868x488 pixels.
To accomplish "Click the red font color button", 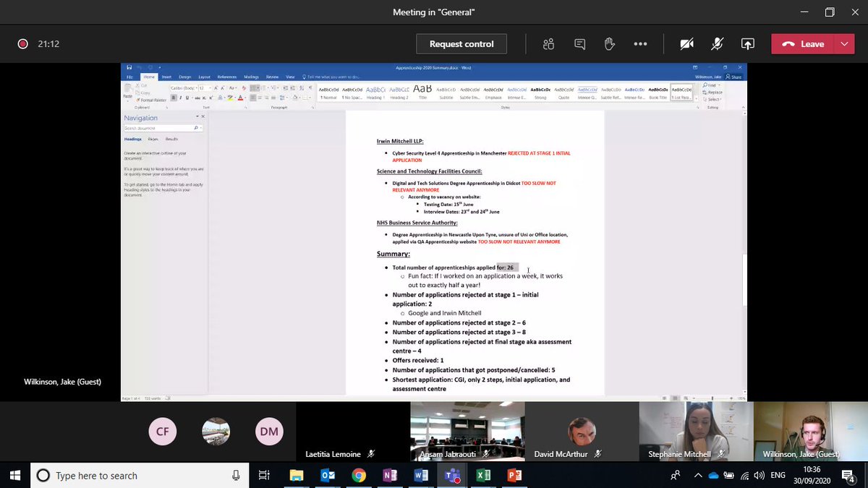I will click(240, 98).
